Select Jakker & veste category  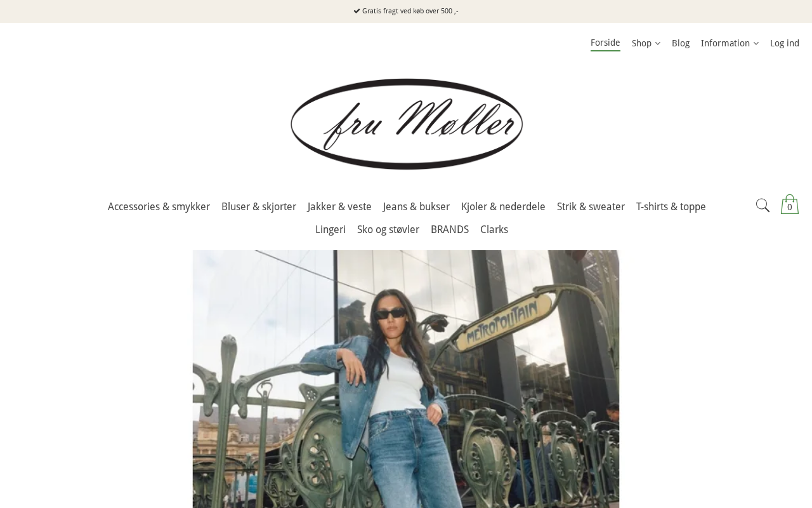tap(339, 206)
